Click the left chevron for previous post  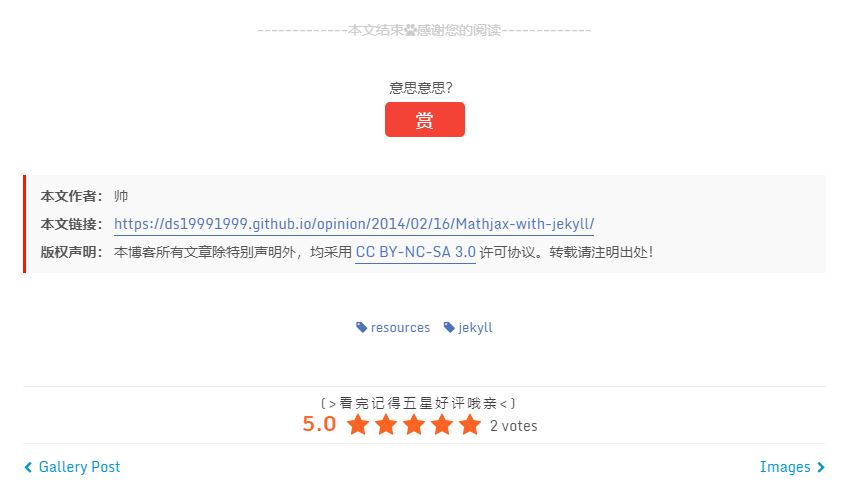28,467
